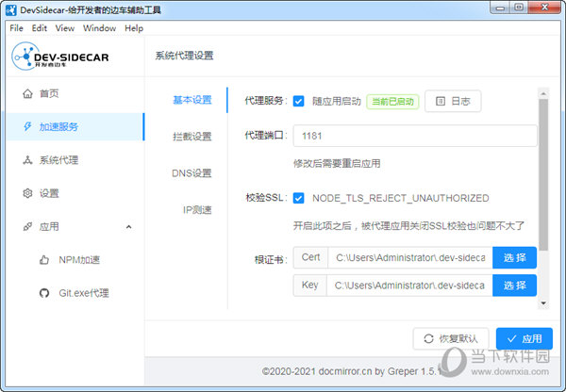This screenshot has width=566, height=392.
Task: Click the Cert file path field
Action: pyautogui.click(x=410, y=257)
